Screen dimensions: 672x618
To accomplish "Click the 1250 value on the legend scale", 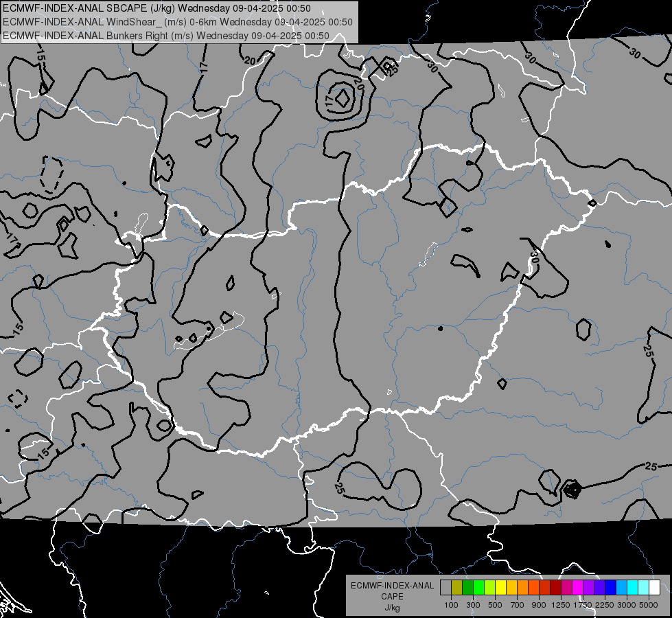I will pyautogui.click(x=561, y=605).
